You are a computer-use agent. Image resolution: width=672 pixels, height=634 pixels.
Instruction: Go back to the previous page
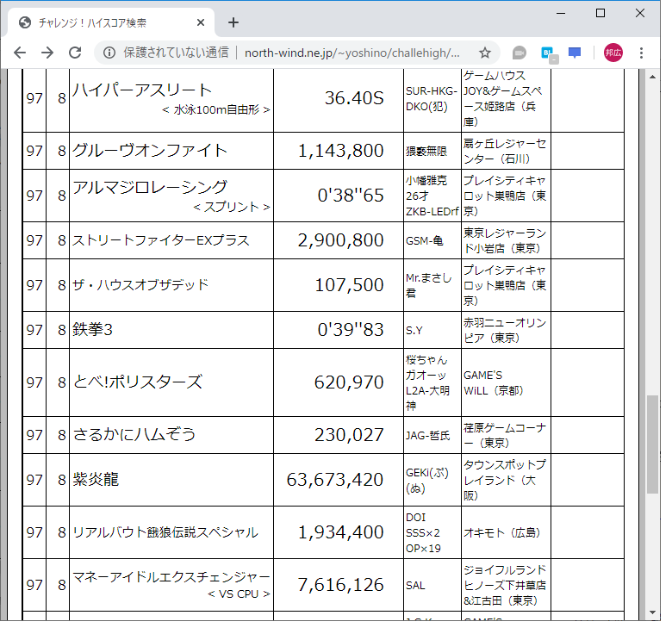(x=20, y=53)
